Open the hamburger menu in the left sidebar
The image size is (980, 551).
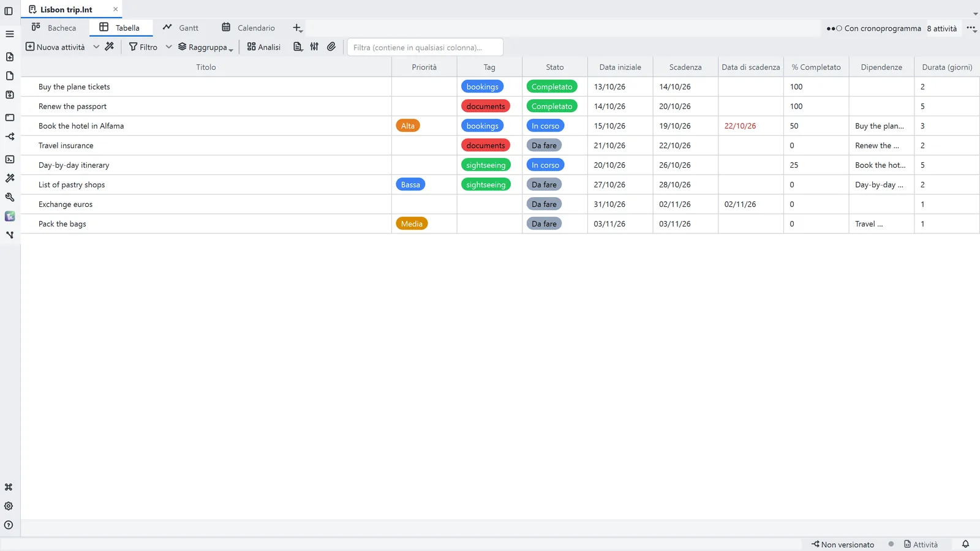9,34
